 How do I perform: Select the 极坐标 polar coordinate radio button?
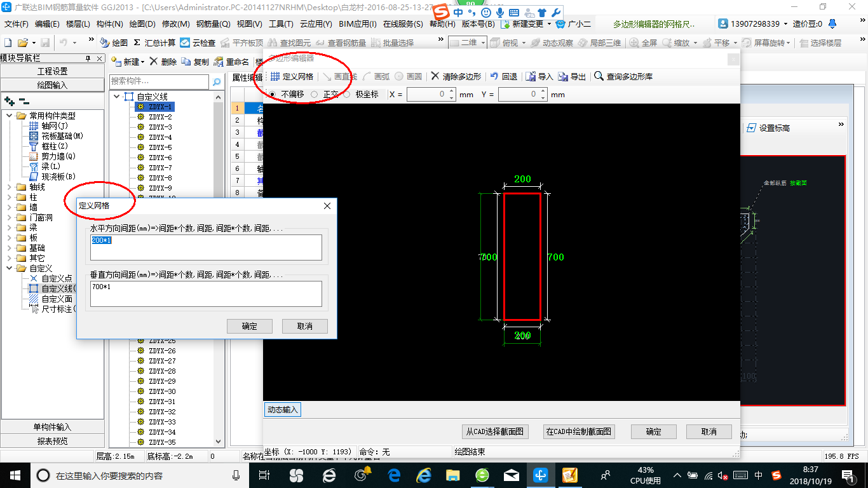[x=346, y=94]
